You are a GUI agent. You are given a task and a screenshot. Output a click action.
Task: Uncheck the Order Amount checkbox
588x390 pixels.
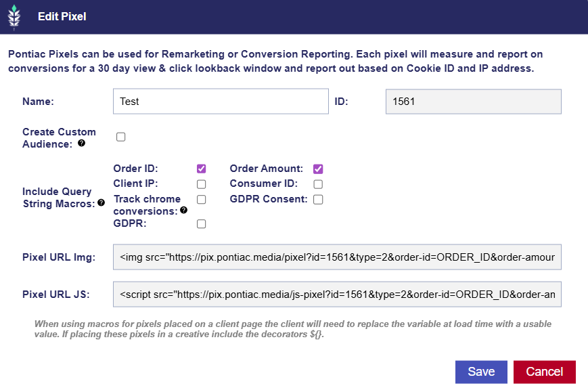coord(318,169)
